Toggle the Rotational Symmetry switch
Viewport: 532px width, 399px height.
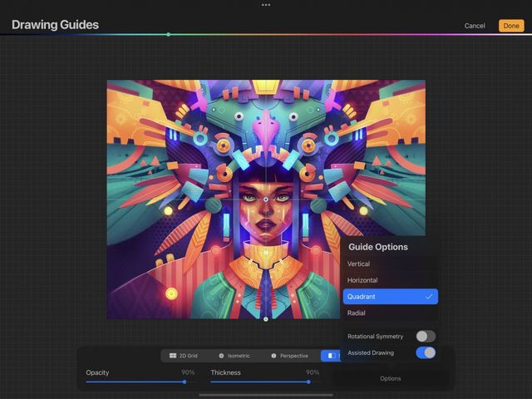(x=426, y=336)
